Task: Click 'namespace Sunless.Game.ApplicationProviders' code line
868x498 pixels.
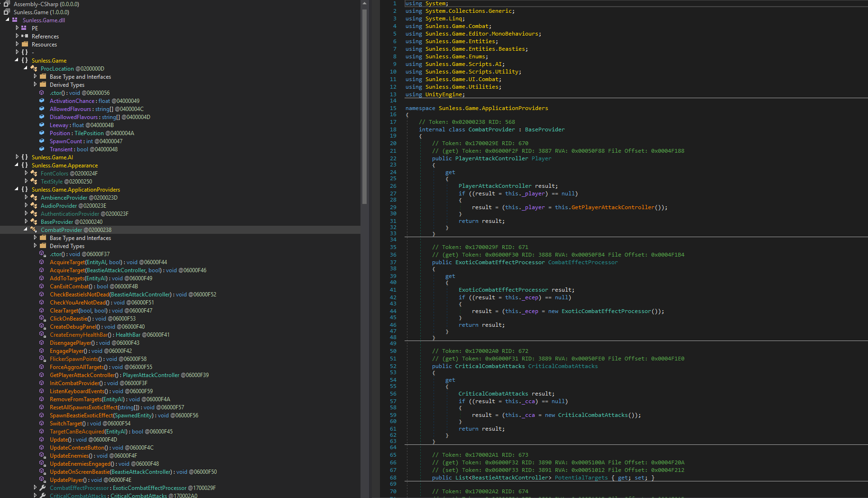Action: 477,108
